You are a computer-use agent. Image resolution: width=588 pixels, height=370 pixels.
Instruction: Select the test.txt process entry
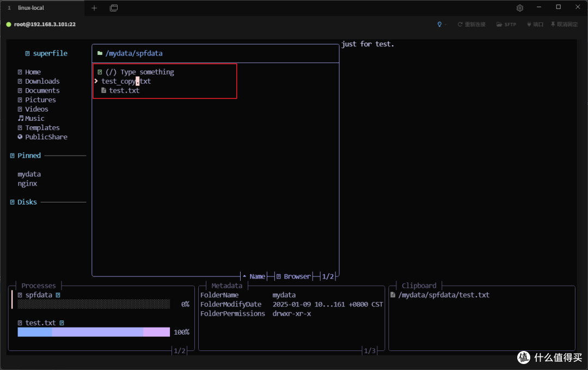[x=40, y=323]
